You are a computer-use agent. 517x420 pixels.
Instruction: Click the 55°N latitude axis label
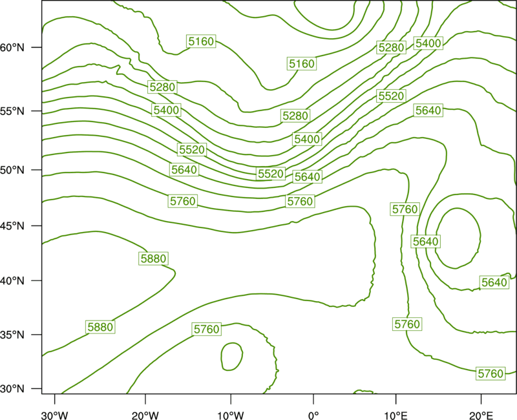tap(12, 111)
